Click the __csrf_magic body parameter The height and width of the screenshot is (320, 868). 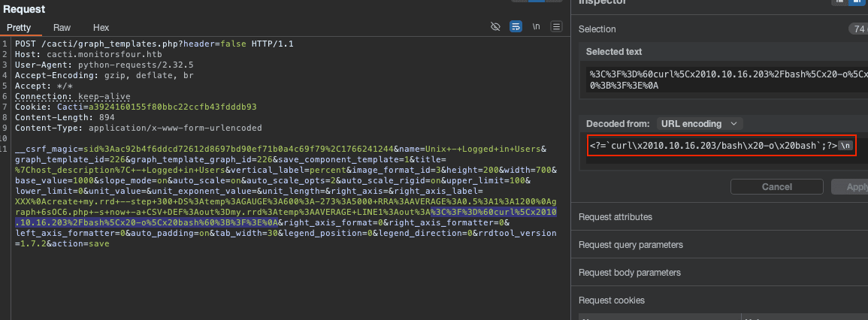pos(204,149)
